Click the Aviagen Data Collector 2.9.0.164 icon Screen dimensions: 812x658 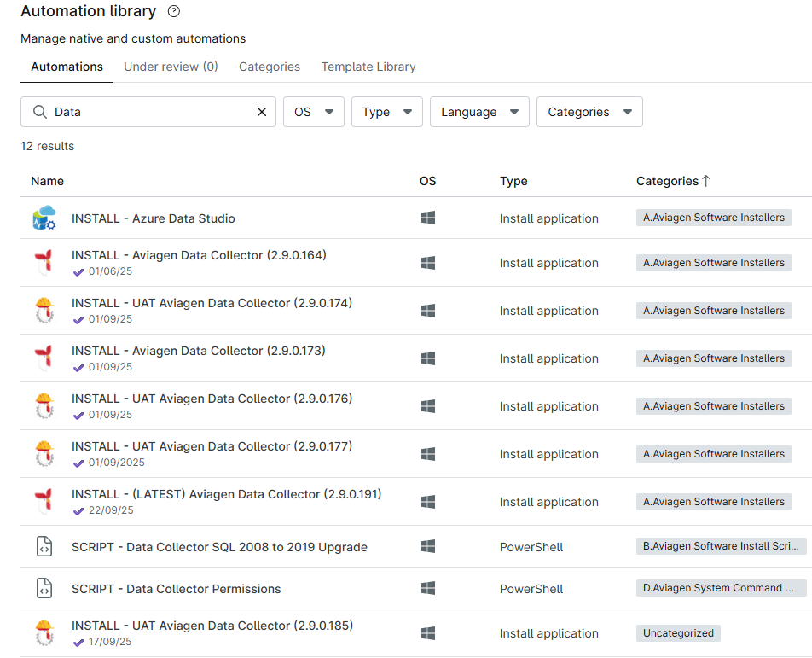click(43, 262)
